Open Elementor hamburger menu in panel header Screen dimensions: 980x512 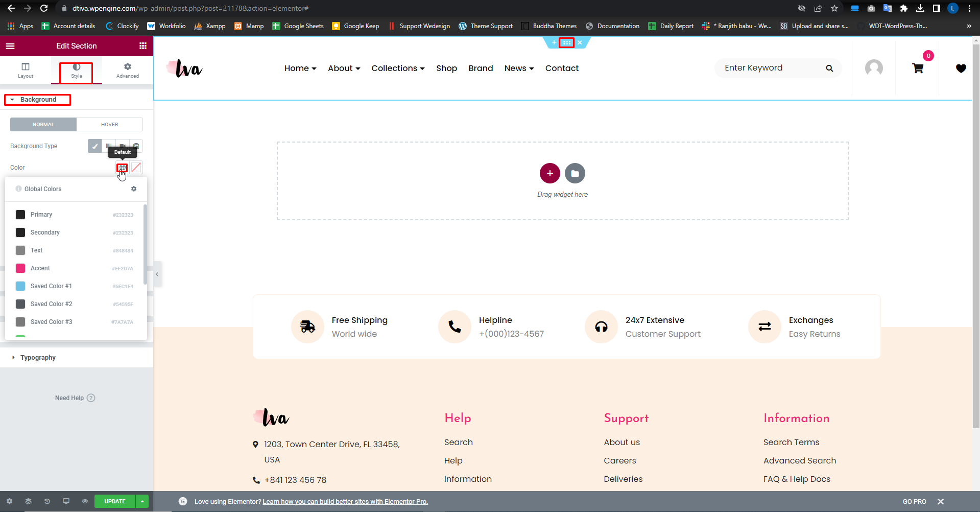10,46
